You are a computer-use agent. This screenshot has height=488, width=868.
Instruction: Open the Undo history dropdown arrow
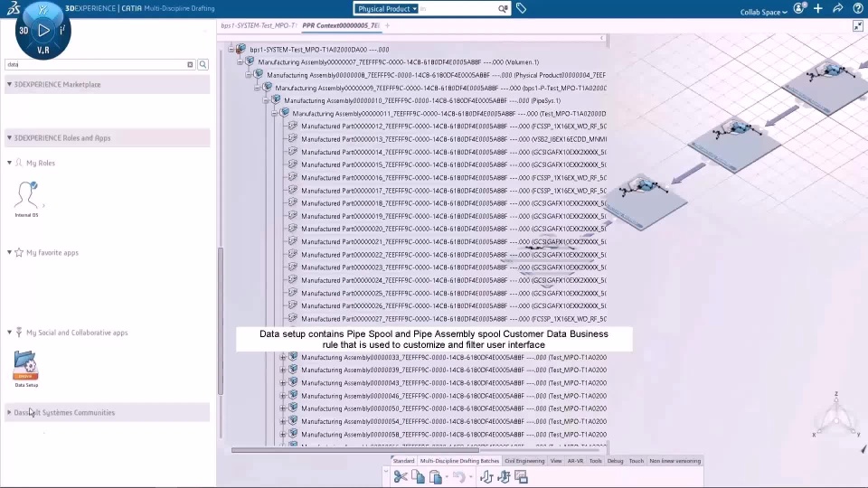[x=470, y=477]
